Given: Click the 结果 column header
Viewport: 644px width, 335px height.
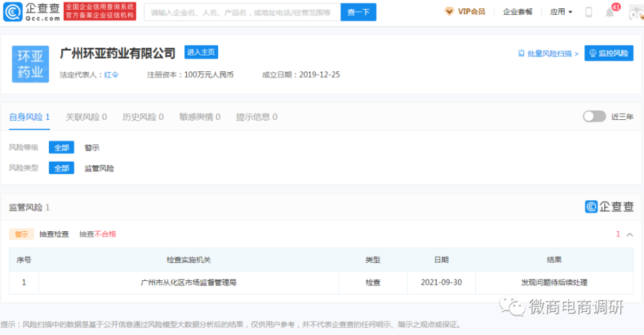Looking at the screenshot, I should (554, 260).
